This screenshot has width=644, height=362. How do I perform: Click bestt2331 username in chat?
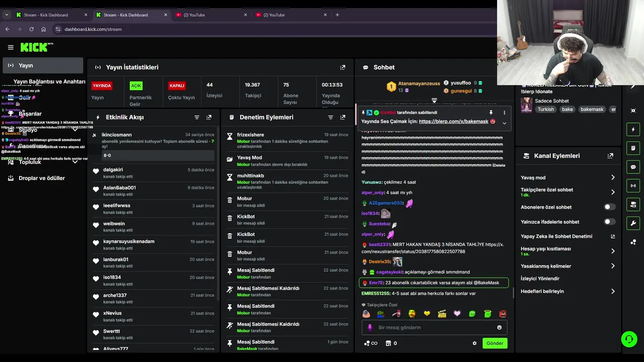[379, 244]
